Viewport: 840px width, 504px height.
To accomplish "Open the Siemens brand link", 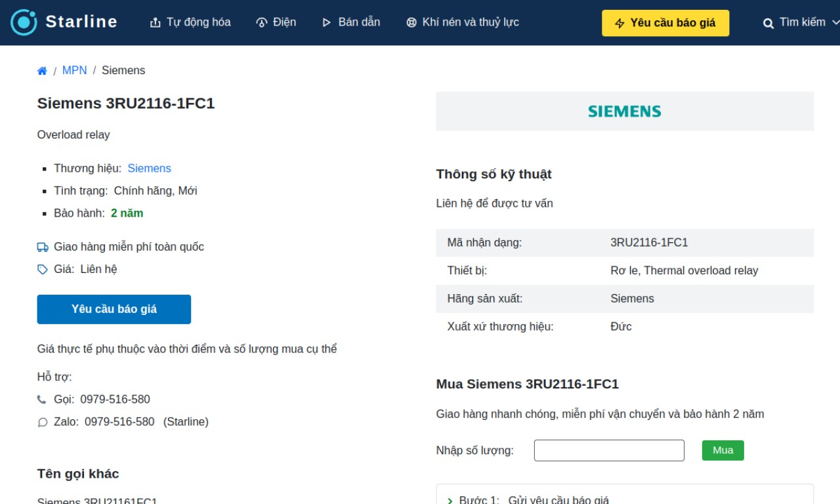I will (149, 169).
